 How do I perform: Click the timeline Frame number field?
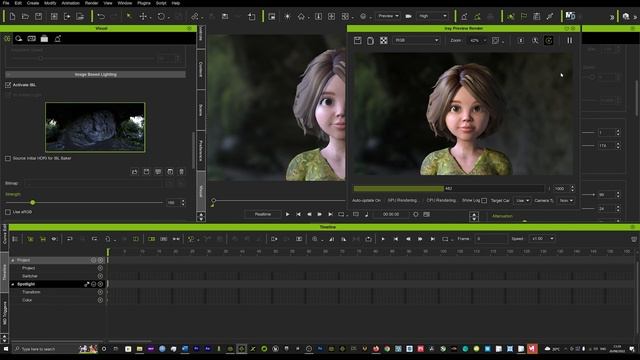tap(491, 239)
